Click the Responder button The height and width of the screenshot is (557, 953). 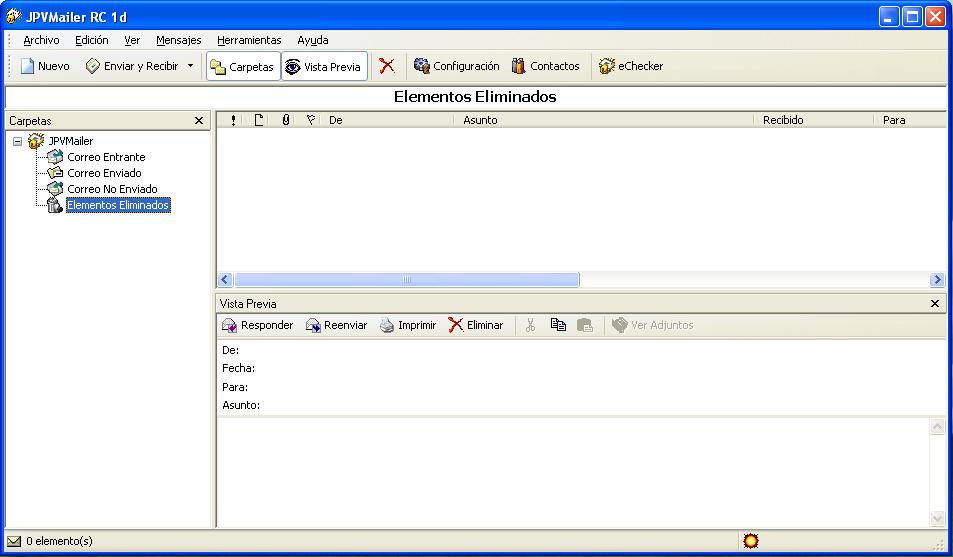(257, 325)
